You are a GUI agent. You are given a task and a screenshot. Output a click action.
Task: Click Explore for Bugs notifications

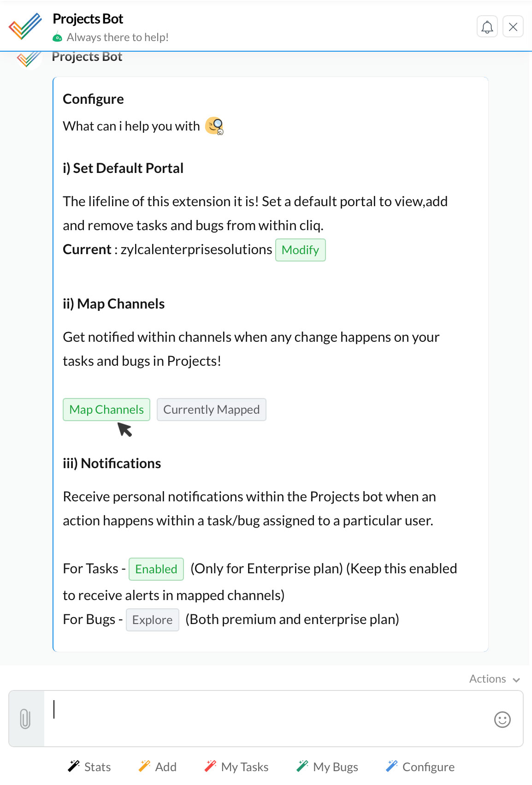tap(153, 620)
